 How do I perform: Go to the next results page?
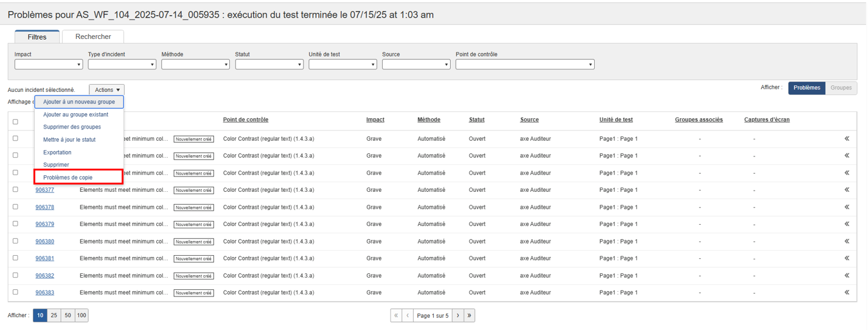pos(457,315)
